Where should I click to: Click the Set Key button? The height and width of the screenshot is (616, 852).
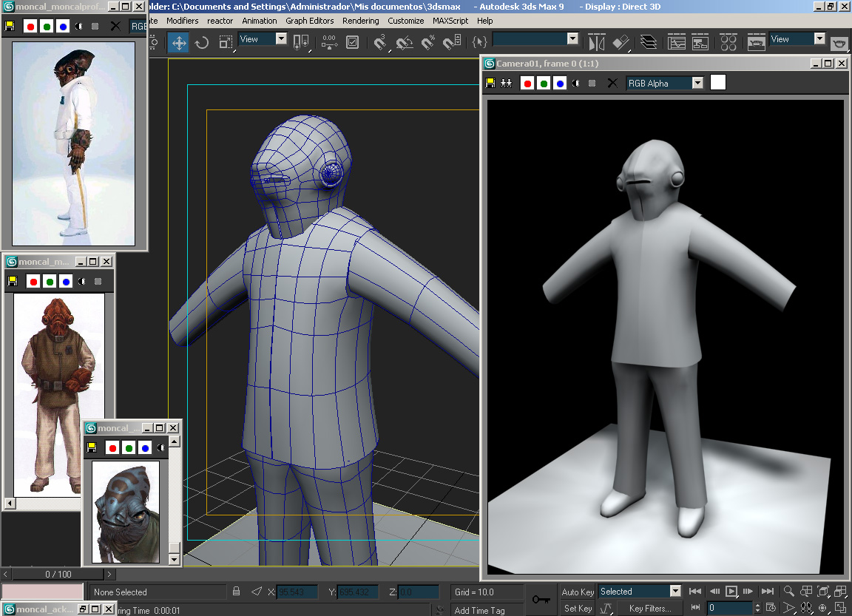pyautogui.click(x=578, y=609)
